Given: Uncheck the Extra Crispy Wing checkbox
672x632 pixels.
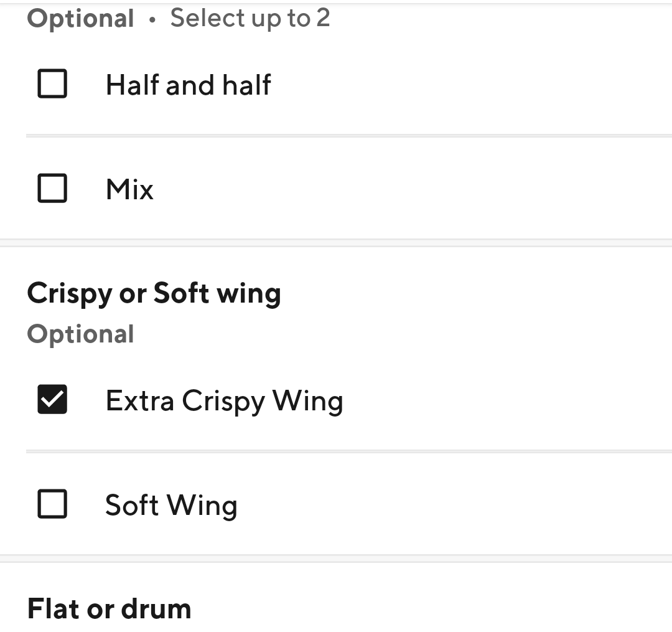Looking at the screenshot, I should click(52, 400).
